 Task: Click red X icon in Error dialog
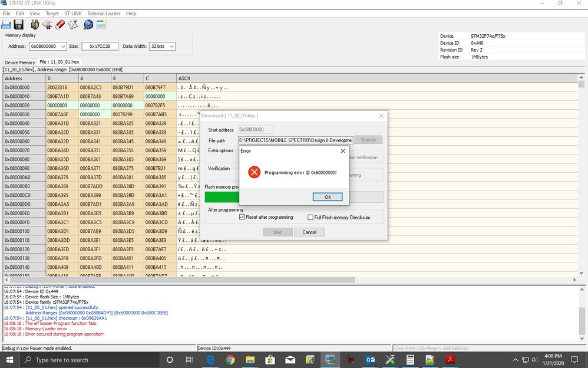click(255, 172)
